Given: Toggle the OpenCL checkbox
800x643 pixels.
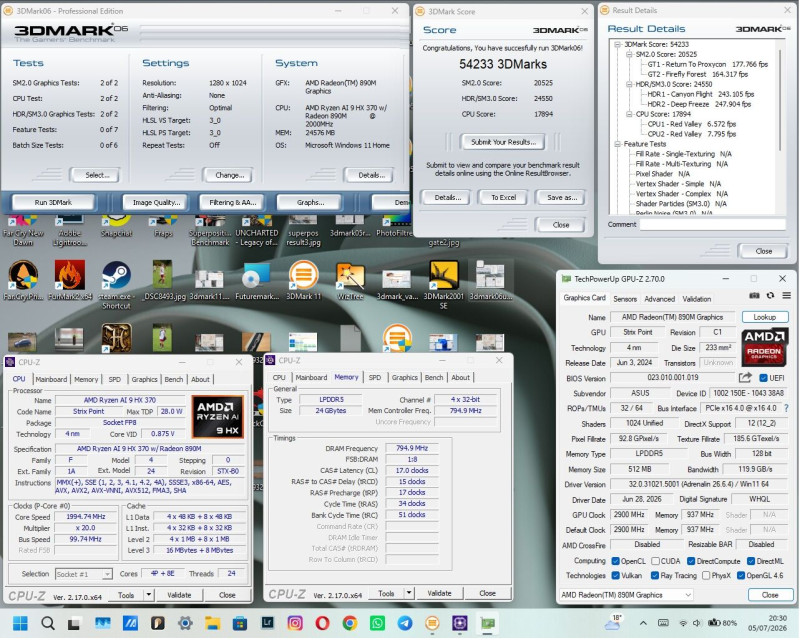Looking at the screenshot, I should pyautogui.click(x=616, y=561).
